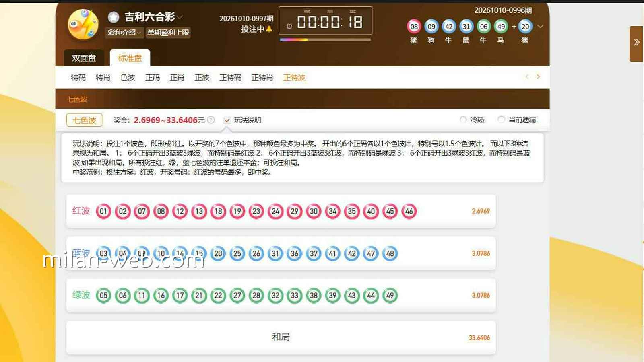Click blue ball 20 in 蓝波 row
Screen dimensions: 644x362
(218, 253)
